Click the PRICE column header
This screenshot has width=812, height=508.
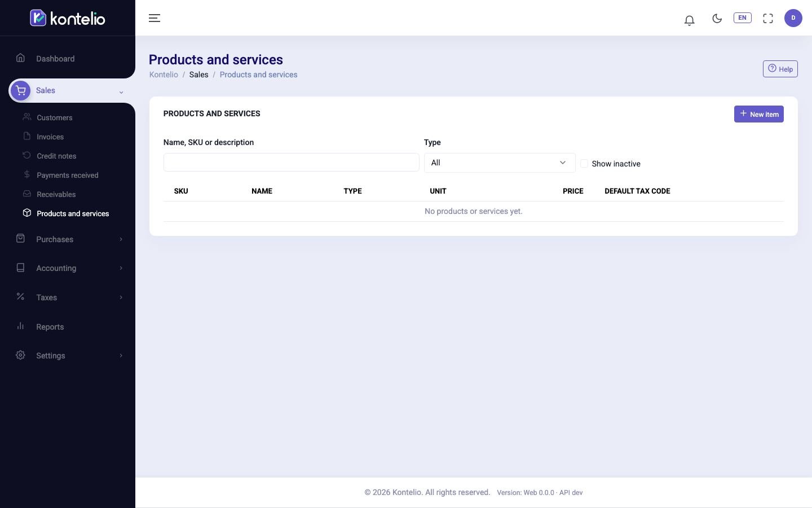(x=573, y=191)
